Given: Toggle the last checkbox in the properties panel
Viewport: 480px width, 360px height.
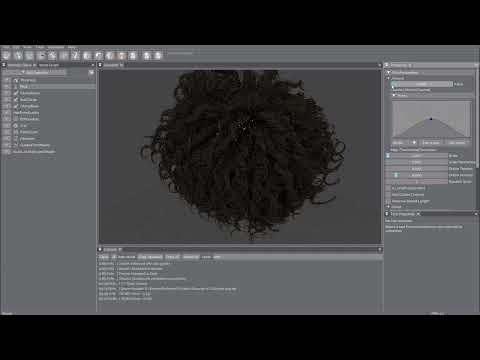Looking at the screenshot, I should [388, 201].
